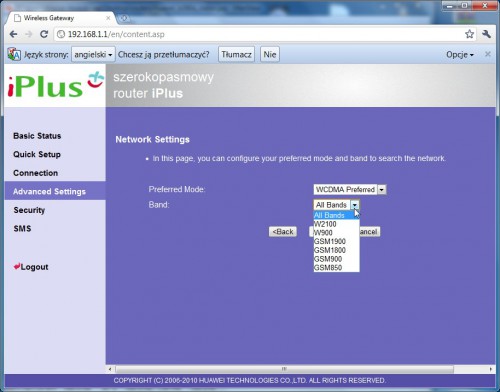Select W900 band option
Screen dimensions: 500x392
pos(336,233)
